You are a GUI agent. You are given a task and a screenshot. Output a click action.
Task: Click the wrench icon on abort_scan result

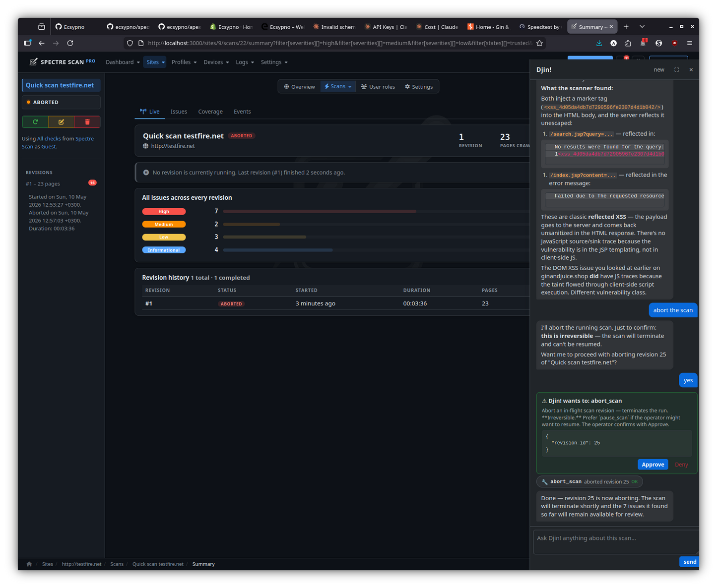(x=544, y=482)
